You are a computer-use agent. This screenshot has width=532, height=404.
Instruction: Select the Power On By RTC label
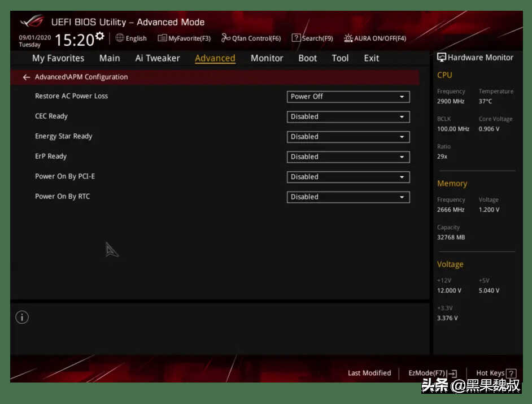pyautogui.click(x=63, y=196)
